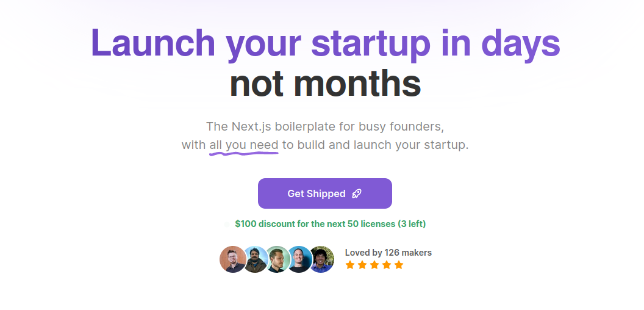Click the dark "not months" heading text
This screenshot has height=310, width=644.
pos(325,84)
